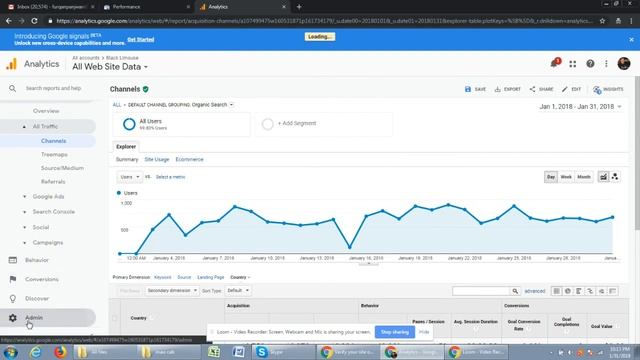This screenshot has height=360, width=640.
Task: Open the Behavior section in sidebar
Action: (x=37, y=260)
